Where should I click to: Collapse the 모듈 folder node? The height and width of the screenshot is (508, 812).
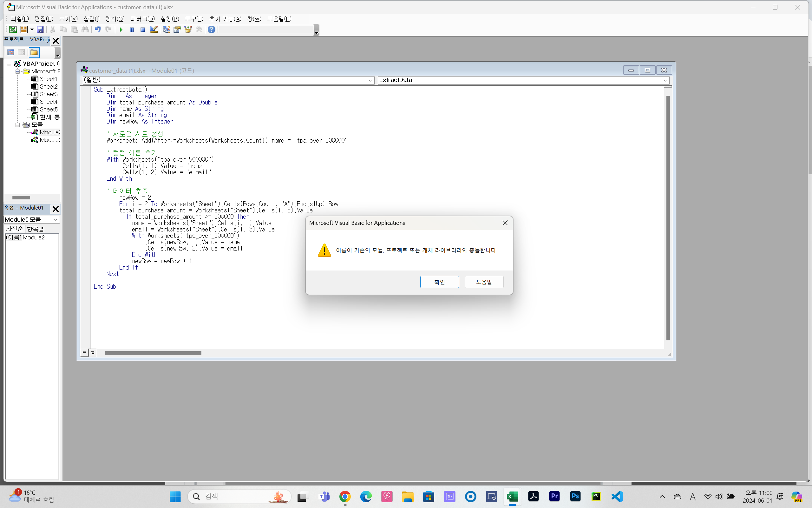pyautogui.click(x=18, y=125)
